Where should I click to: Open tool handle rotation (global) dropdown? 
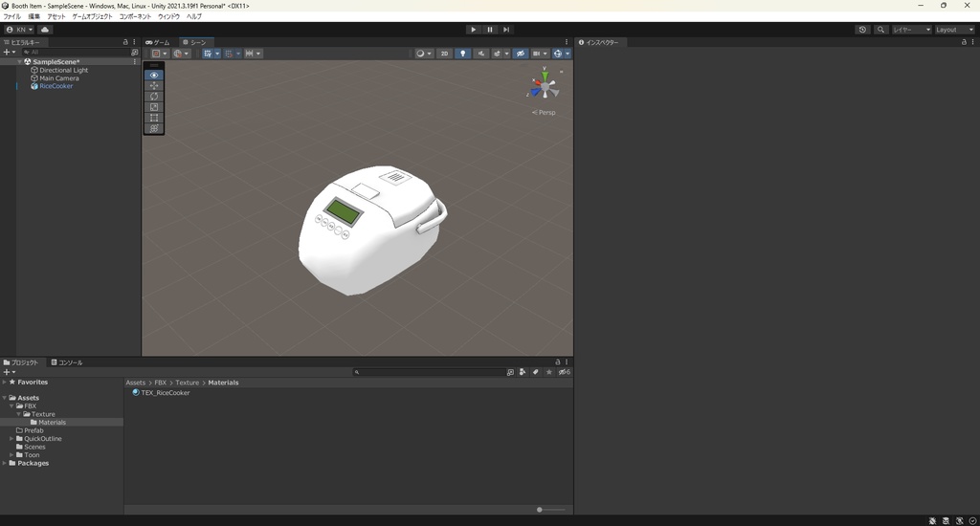pos(181,54)
